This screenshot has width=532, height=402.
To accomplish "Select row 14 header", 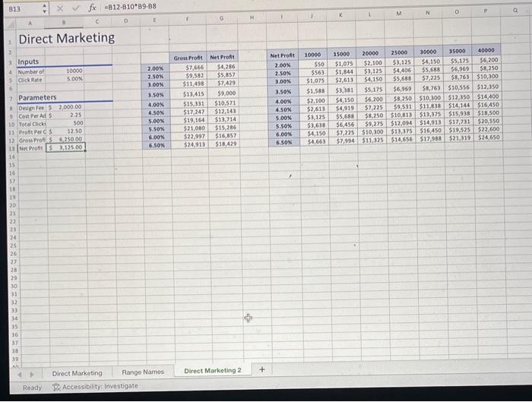I will [12, 157].
